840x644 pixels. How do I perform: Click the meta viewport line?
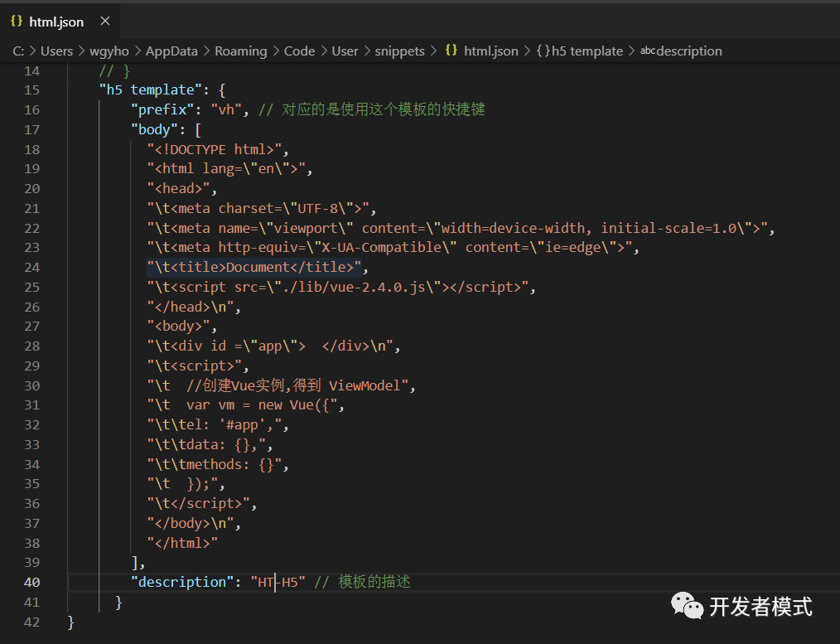coord(457,228)
